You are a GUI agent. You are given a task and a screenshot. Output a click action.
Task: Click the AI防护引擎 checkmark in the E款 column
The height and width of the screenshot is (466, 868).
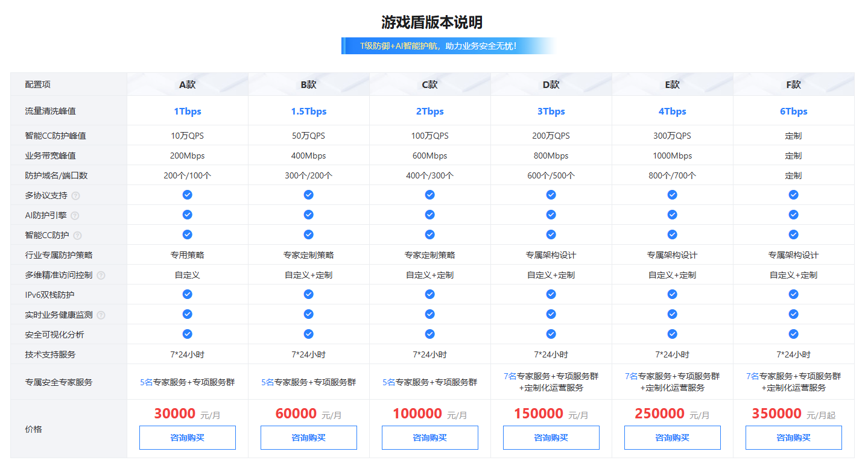[x=673, y=215]
